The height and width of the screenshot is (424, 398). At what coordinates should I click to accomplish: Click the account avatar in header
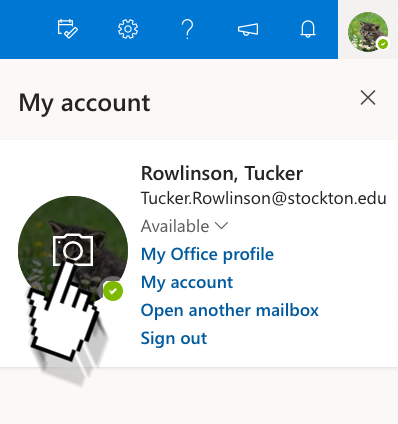368,32
